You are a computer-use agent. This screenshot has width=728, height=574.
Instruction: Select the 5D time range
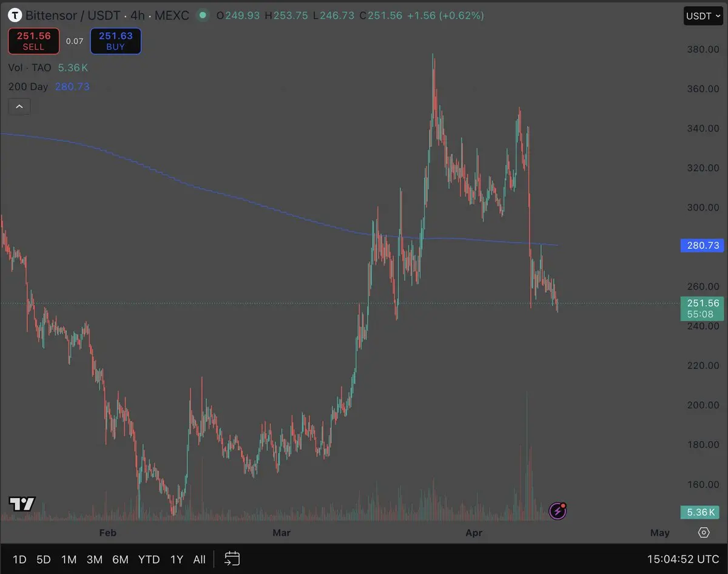pyautogui.click(x=44, y=559)
